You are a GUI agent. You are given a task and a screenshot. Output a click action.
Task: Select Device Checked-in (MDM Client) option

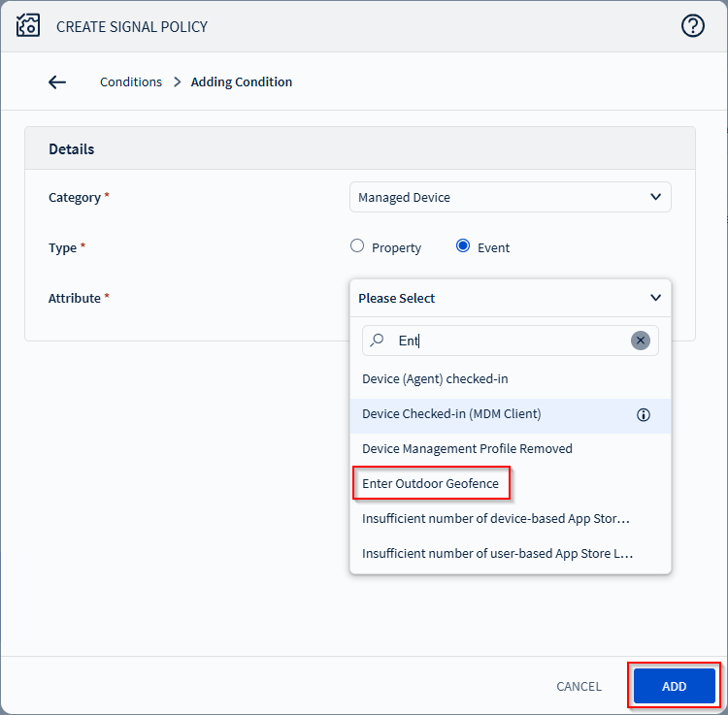[x=451, y=414]
